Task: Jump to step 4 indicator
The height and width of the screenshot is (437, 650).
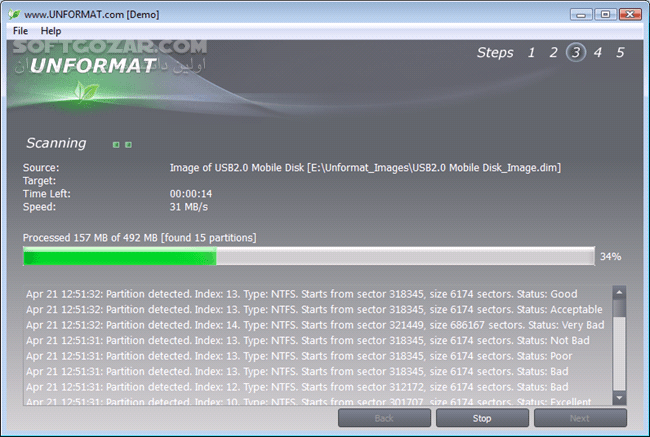Action: click(598, 53)
